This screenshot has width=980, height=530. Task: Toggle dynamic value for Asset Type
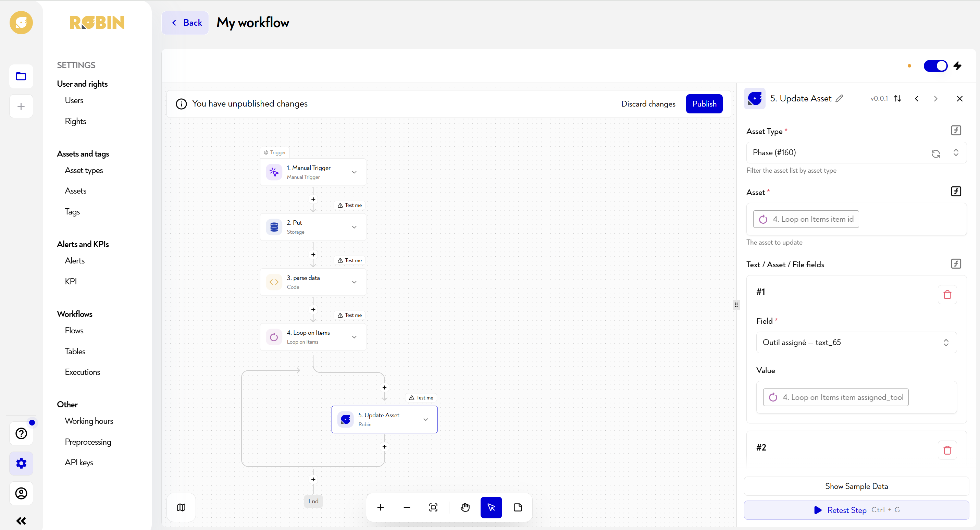956,131
